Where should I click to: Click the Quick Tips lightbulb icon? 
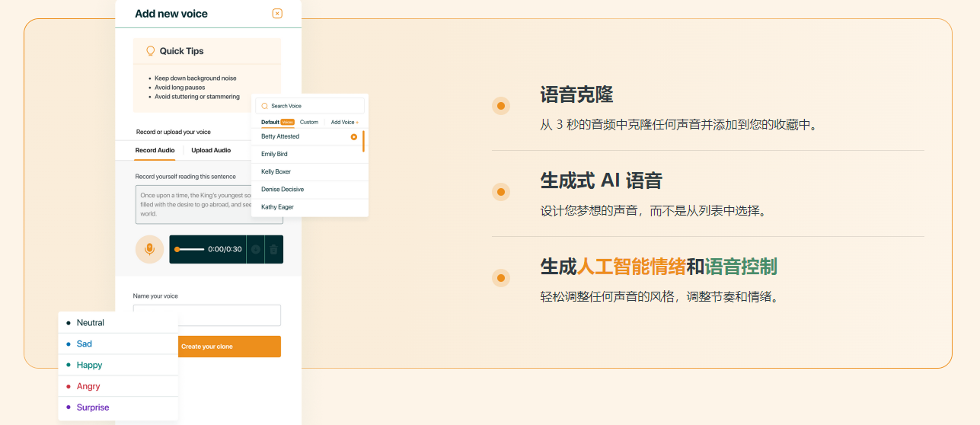click(150, 51)
